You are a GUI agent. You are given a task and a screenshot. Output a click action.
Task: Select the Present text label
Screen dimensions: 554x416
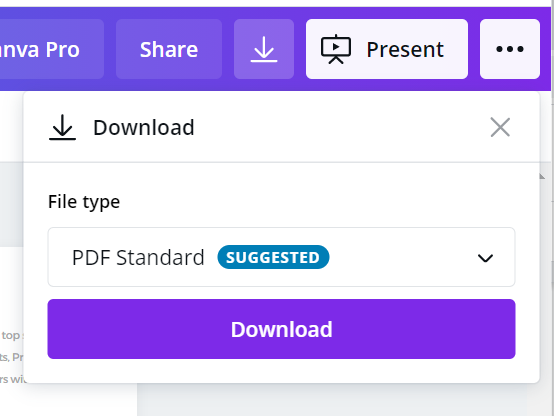pos(405,49)
